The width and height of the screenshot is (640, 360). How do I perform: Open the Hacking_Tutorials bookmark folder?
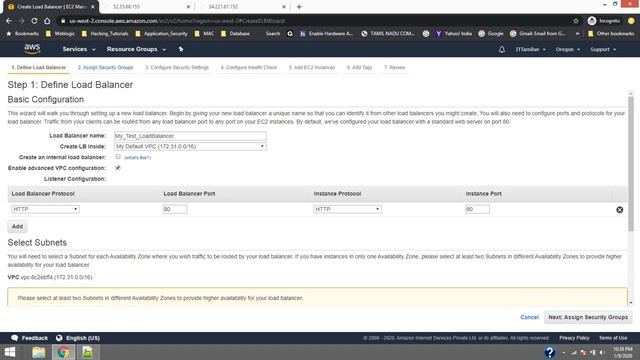click(x=105, y=33)
